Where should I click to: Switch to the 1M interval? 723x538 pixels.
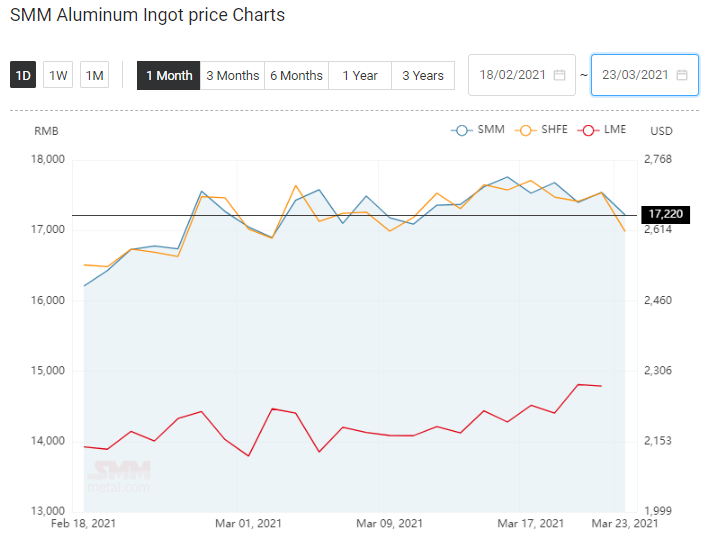95,75
